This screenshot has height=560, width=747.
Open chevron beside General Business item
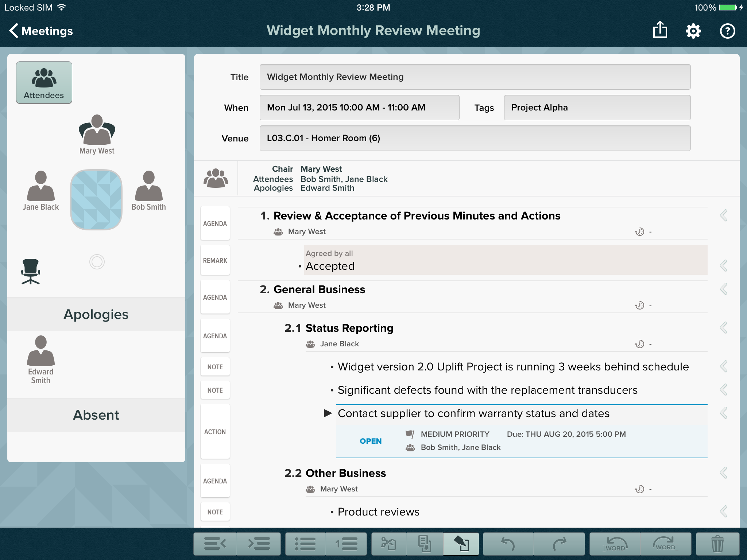click(724, 289)
